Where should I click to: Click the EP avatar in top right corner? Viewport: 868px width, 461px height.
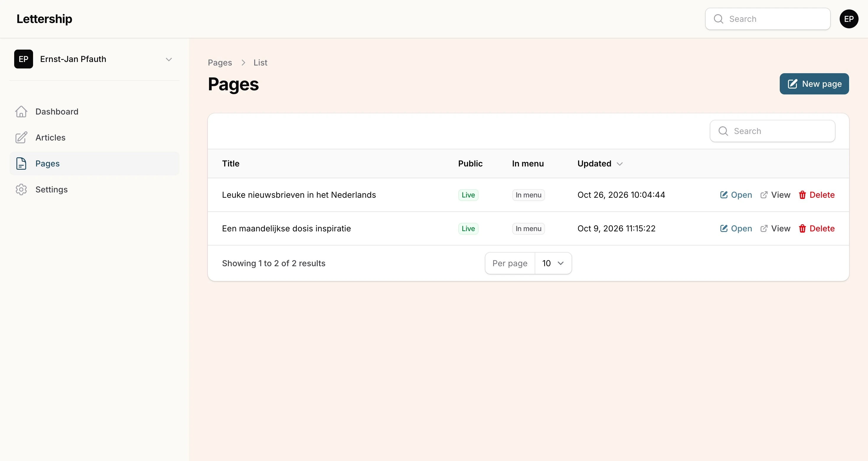click(849, 19)
